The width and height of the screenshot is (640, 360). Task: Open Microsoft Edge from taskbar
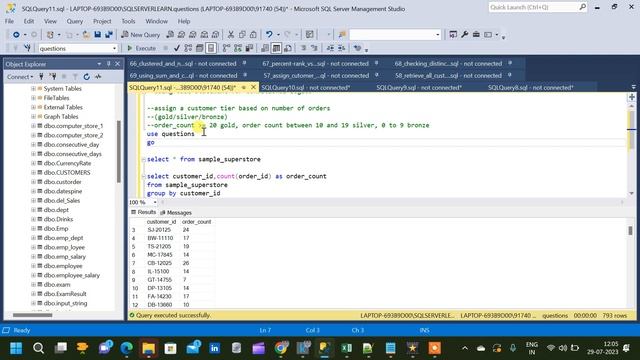127,348
